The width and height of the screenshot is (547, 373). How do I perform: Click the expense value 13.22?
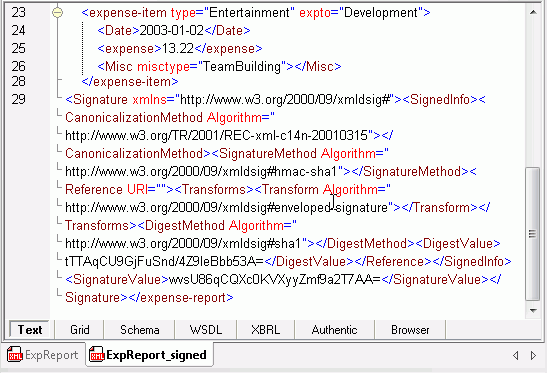coord(178,49)
